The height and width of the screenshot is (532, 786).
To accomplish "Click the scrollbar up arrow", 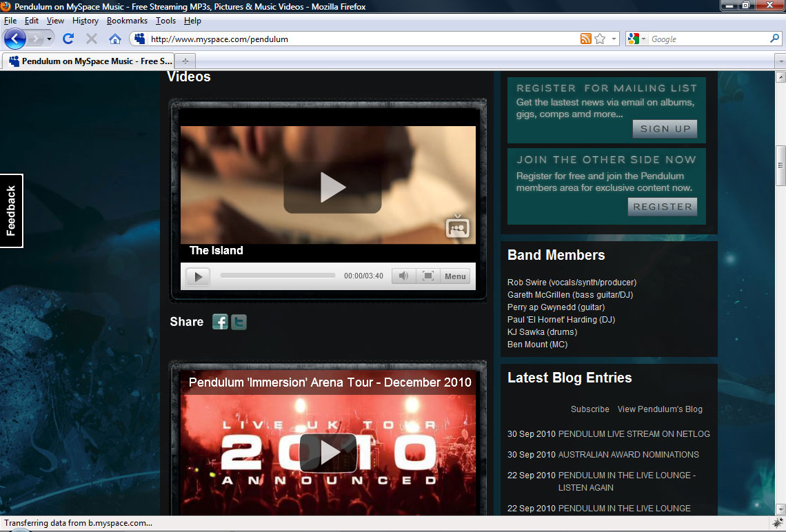I will tap(780, 76).
